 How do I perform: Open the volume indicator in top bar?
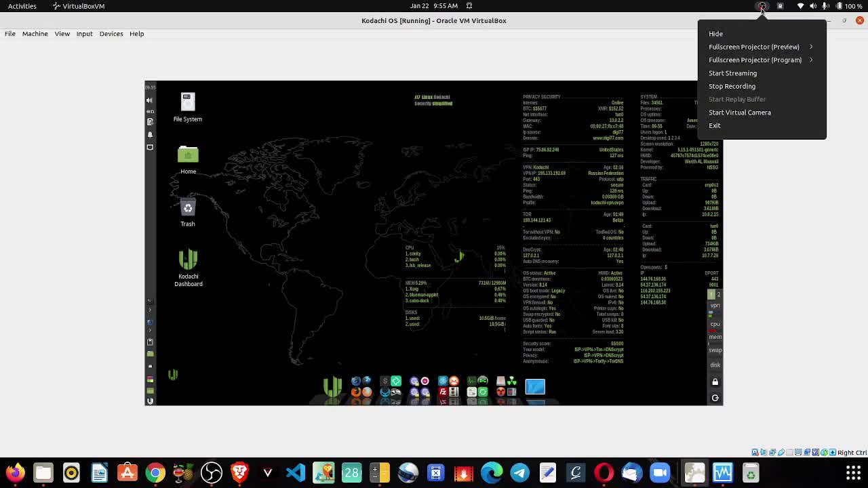(813, 6)
